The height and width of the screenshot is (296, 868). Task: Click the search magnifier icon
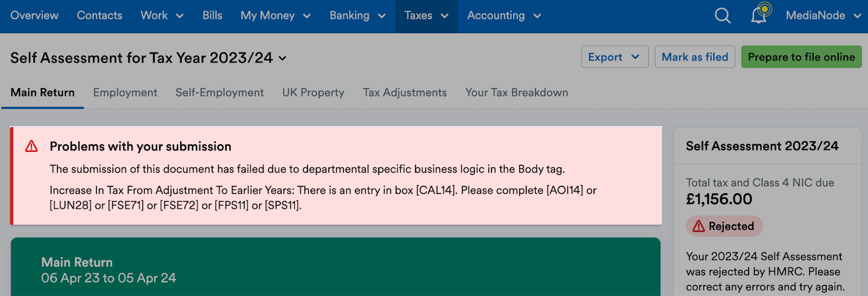722,16
